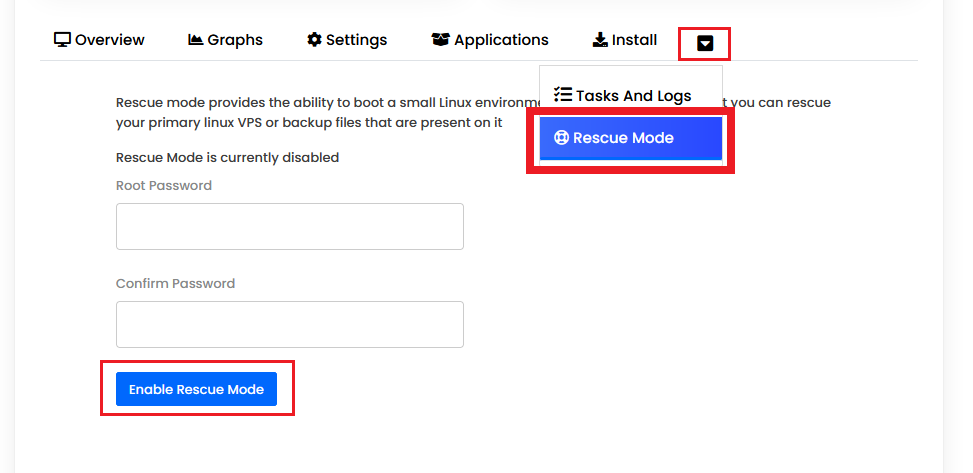The width and height of the screenshot is (973, 473).
Task: Click the checklist icon for Tasks And Logs
Action: (562, 95)
